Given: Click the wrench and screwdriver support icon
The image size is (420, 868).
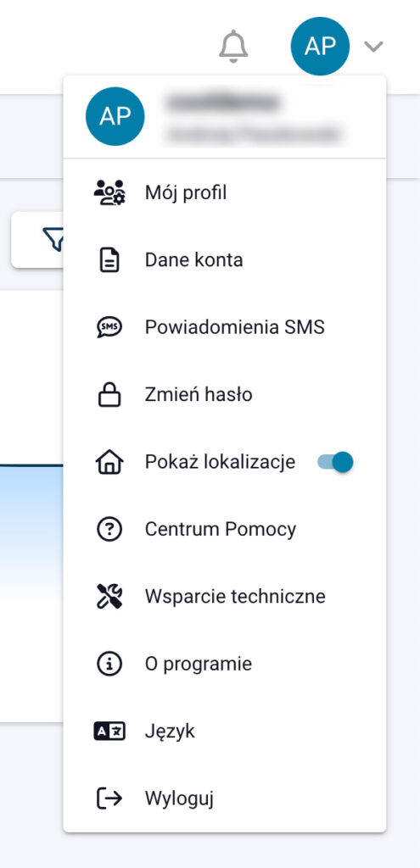Looking at the screenshot, I should click(109, 597).
